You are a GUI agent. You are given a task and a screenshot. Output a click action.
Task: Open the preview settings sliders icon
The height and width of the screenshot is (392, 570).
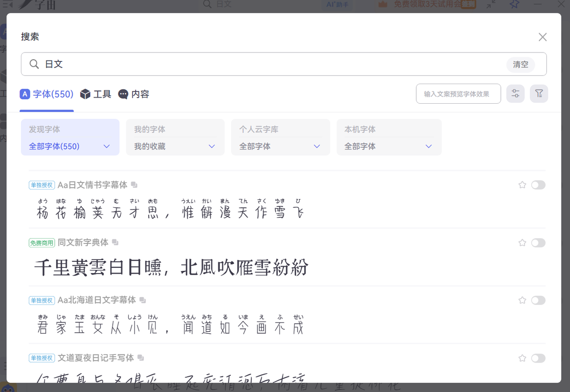[x=515, y=93]
